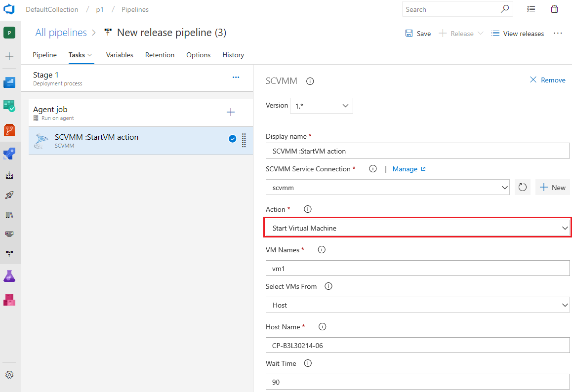The image size is (572, 392).
Task: Select Stage 1 deployment process header
Action: [137, 78]
